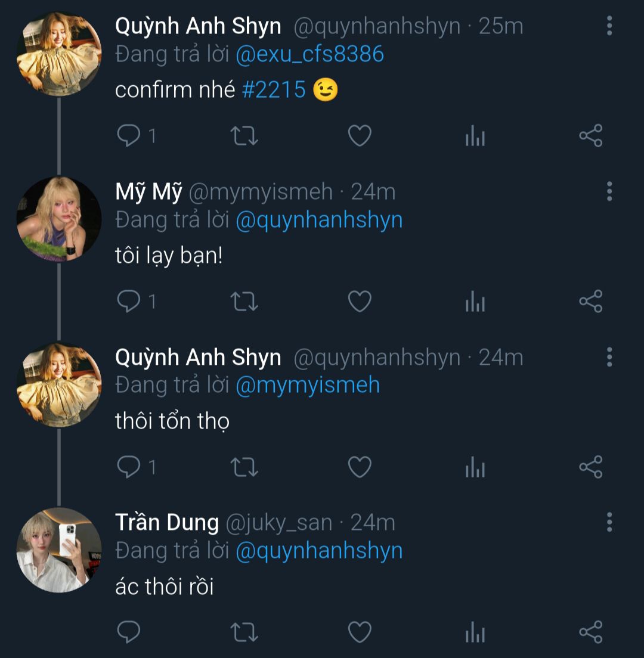Reply to the "confirm nhé #2215" tweet

(129, 136)
